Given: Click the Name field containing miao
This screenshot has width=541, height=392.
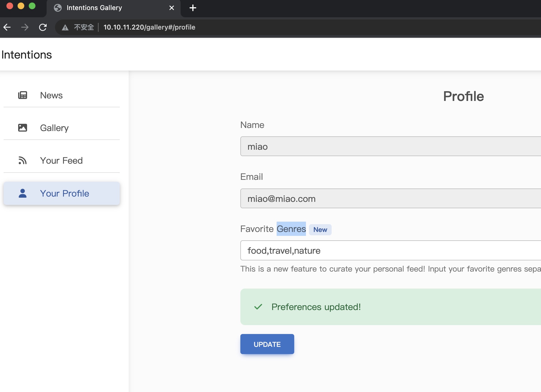Looking at the screenshot, I should (x=391, y=146).
